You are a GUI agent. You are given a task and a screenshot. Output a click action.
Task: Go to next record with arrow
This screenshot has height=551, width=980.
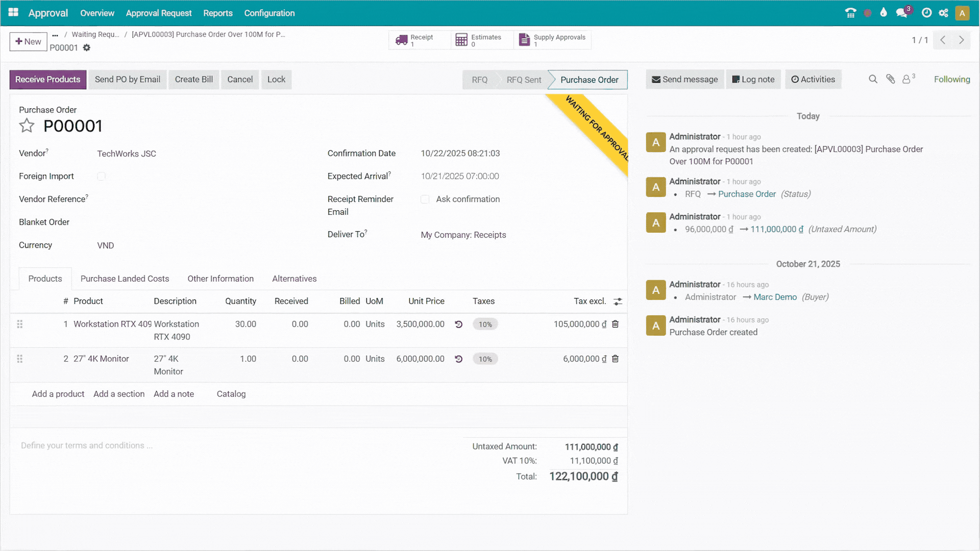pos(961,40)
